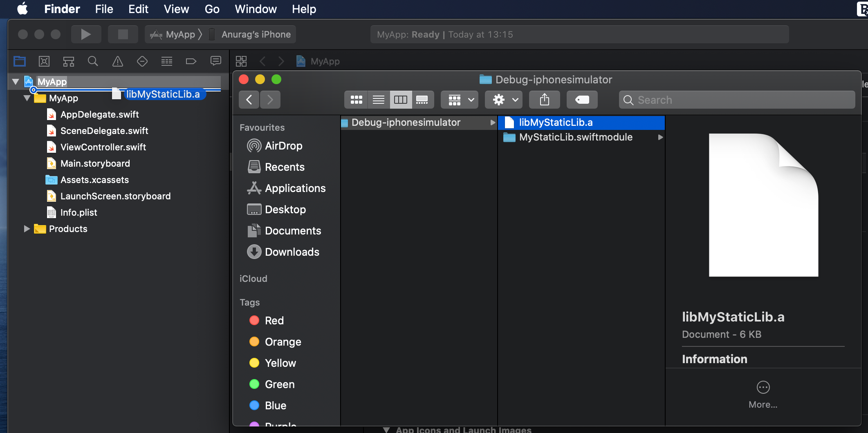Switch Finder to icon view
This screenshot has height=433, width=868.
[x=356, y=99]
